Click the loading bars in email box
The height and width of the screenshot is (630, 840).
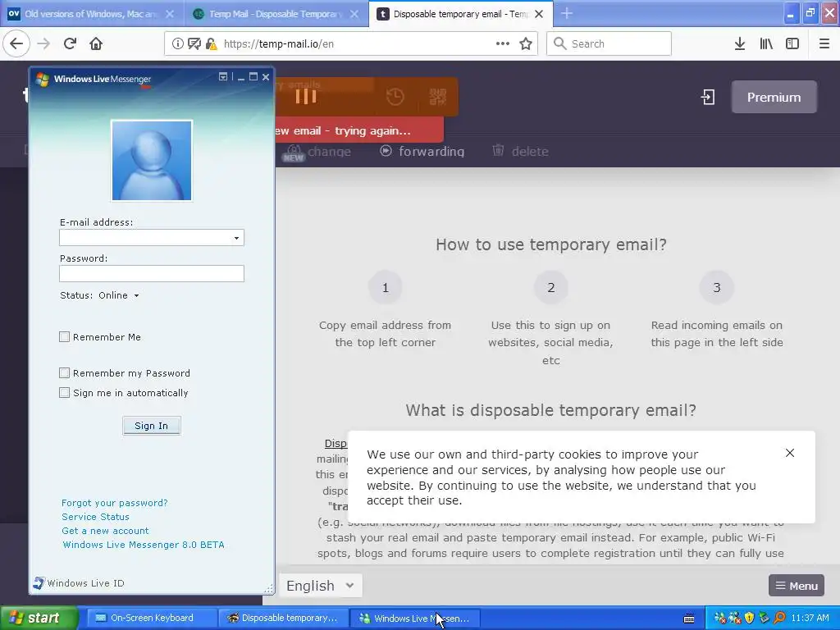point(305,97)
